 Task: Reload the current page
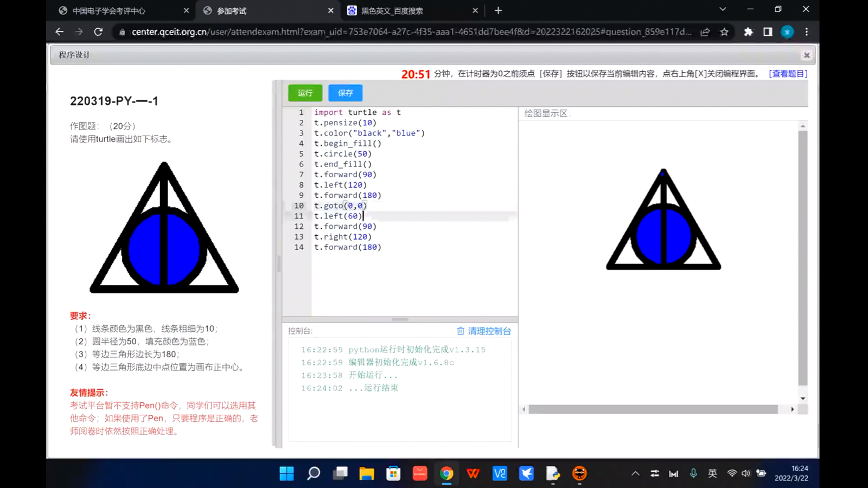(98, 32)
